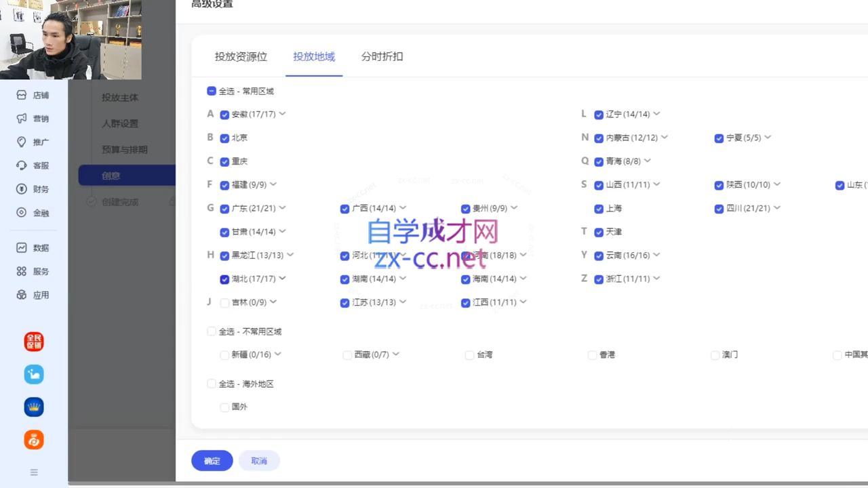
Task: Check the 全选 - 不常用区域 option
Action: pyautogui.click(x=212, y=331)
